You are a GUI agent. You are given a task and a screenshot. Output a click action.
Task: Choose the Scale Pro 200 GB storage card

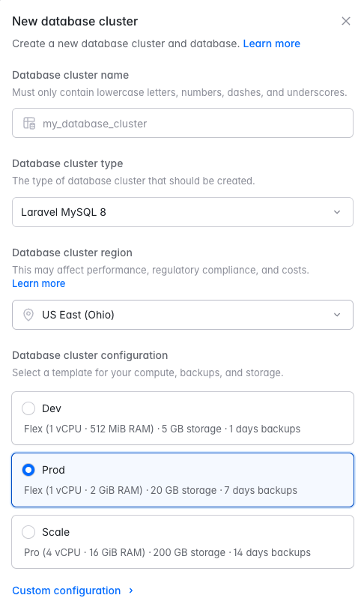(x=183, y=542)
